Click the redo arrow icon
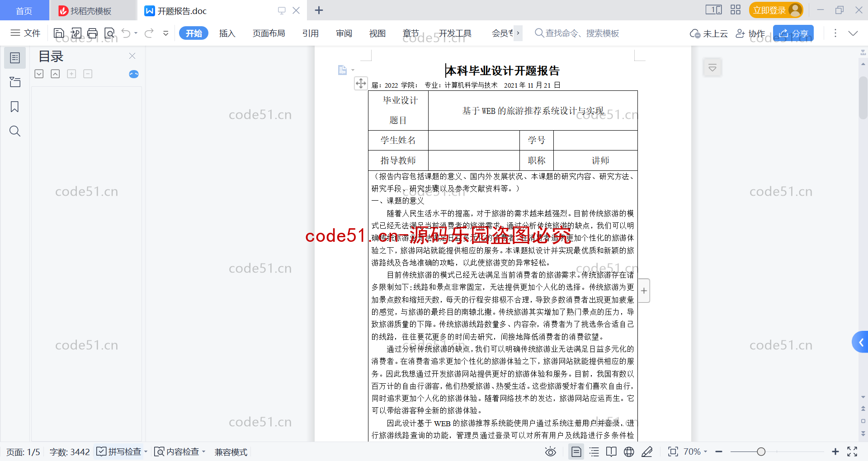Screen dimensions: 868x461 click(149, 33)
